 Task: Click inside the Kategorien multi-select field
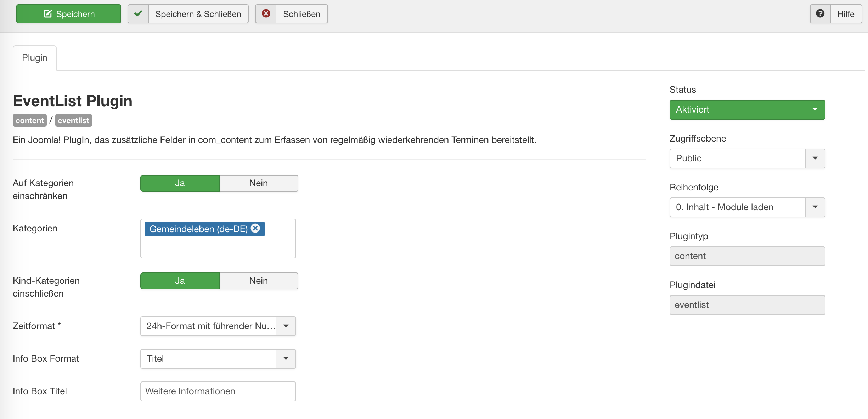click(218, 239)
